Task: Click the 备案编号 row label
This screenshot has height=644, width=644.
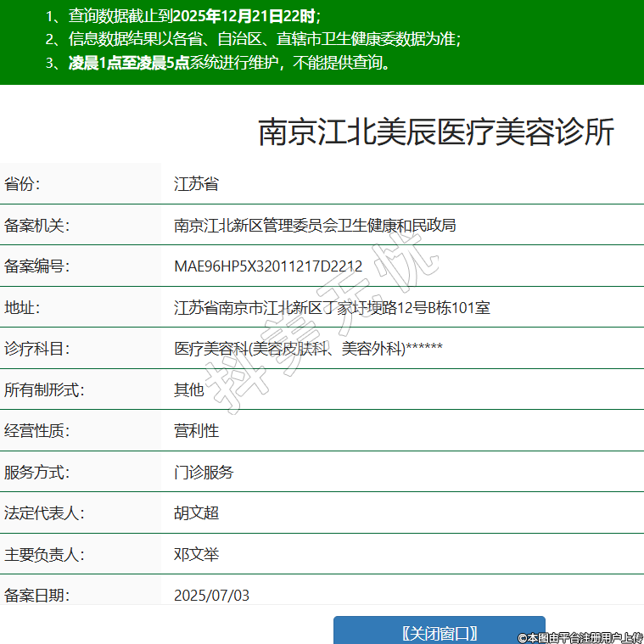Action: (36, 266)
